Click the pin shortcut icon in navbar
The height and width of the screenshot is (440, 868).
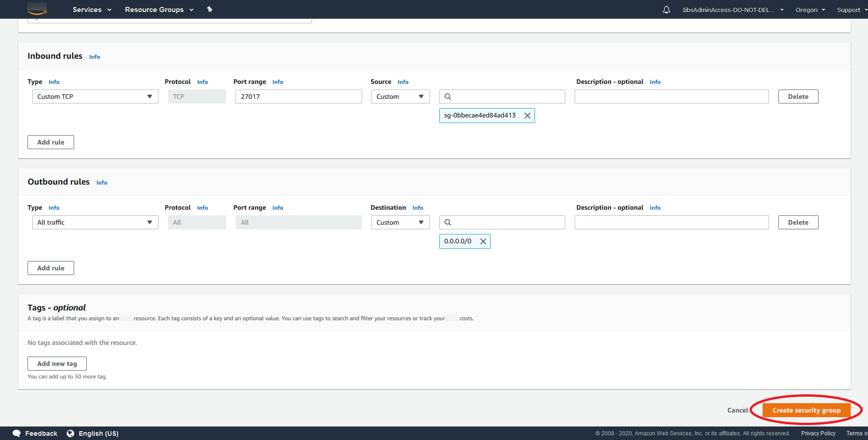pos(210,9)
